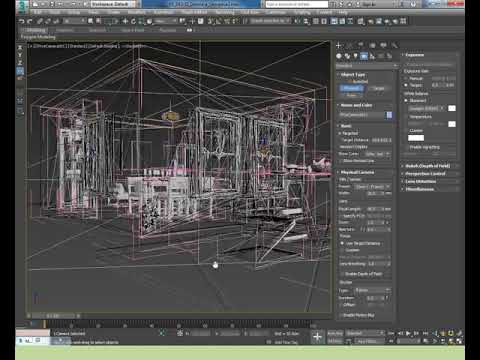Click the Undo arrow in main toolbar

[22, 21]
